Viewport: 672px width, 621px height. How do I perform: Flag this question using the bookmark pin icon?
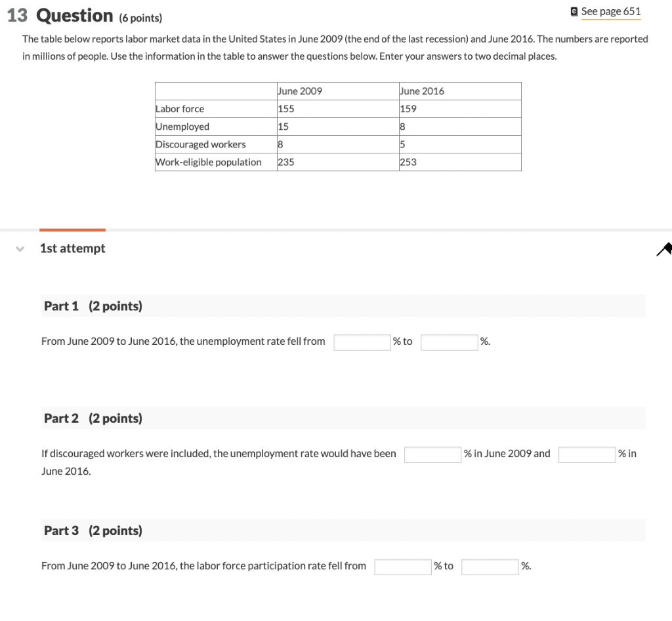(665, 249)
